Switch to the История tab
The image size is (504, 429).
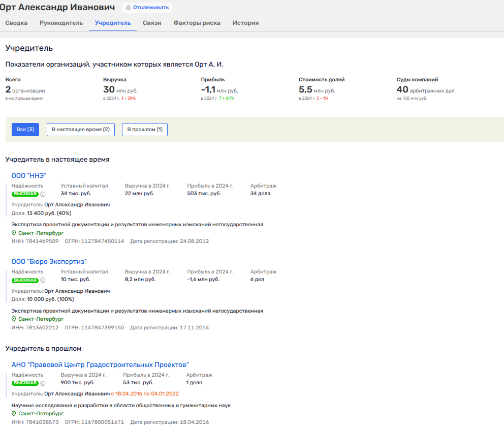(x=245, y=23)
